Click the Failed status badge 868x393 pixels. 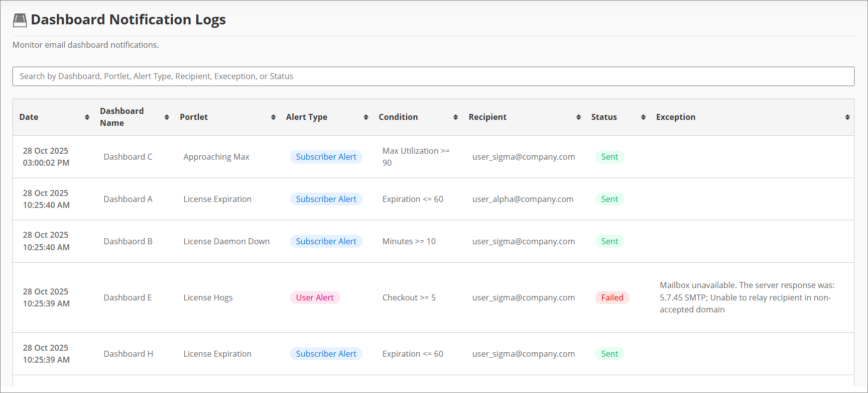[x=612, y=297]
